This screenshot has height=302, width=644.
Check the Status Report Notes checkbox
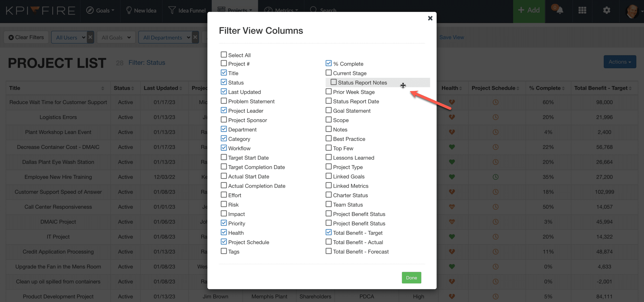(334, 82)
